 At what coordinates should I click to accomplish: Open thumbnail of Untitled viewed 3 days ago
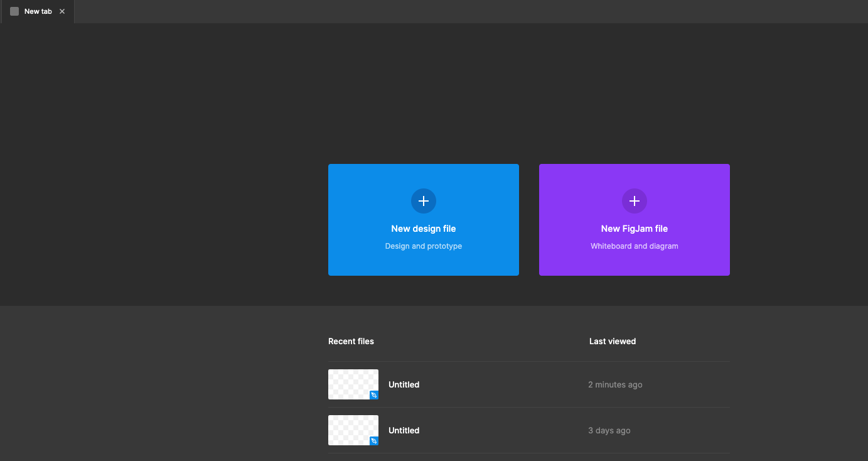coord(353,430)
